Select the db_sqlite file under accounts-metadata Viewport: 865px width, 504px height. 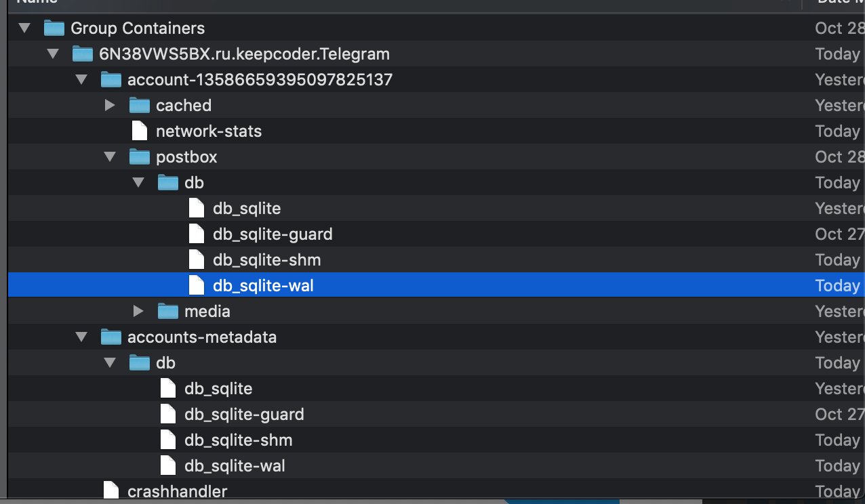217,388
